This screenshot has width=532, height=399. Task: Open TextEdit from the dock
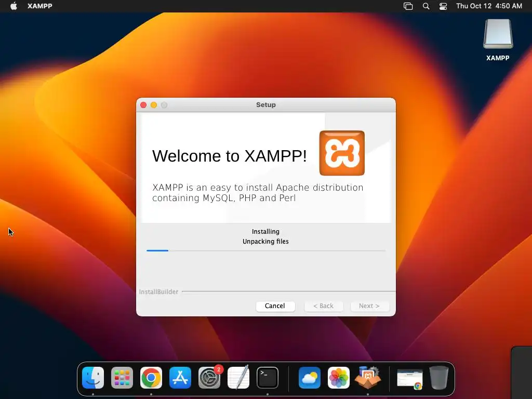coord(238,378)
